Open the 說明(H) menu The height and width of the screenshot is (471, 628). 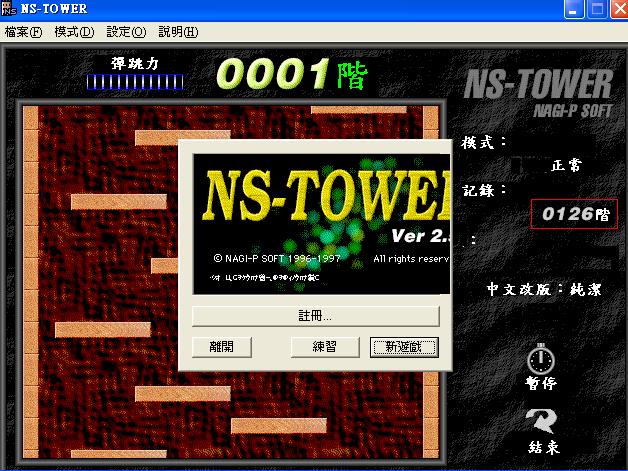click(178, 32)
